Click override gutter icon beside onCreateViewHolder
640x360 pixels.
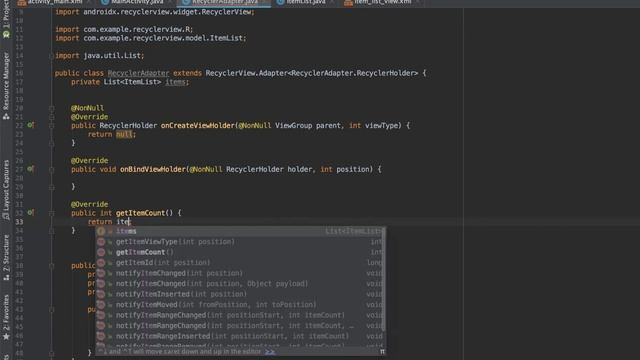(31, 125)
